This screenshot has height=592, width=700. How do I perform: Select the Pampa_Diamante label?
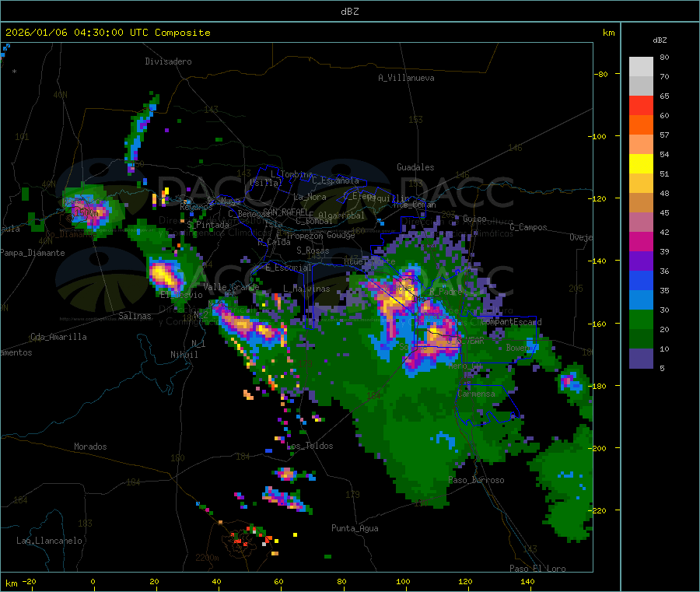pos(33,253)
